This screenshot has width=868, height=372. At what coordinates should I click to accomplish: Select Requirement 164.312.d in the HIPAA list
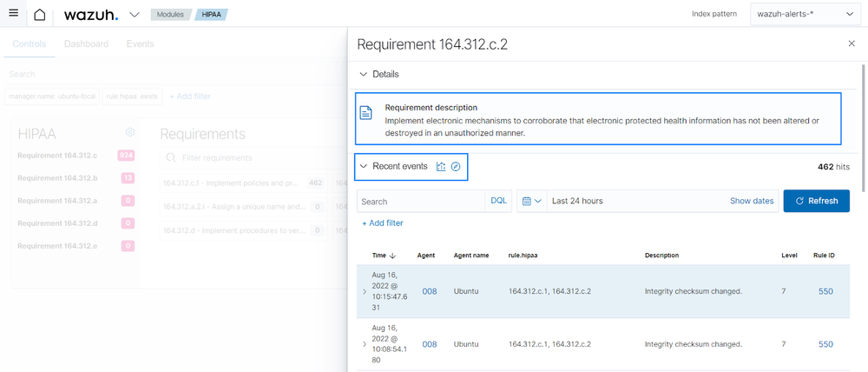[x=57, y=223]
